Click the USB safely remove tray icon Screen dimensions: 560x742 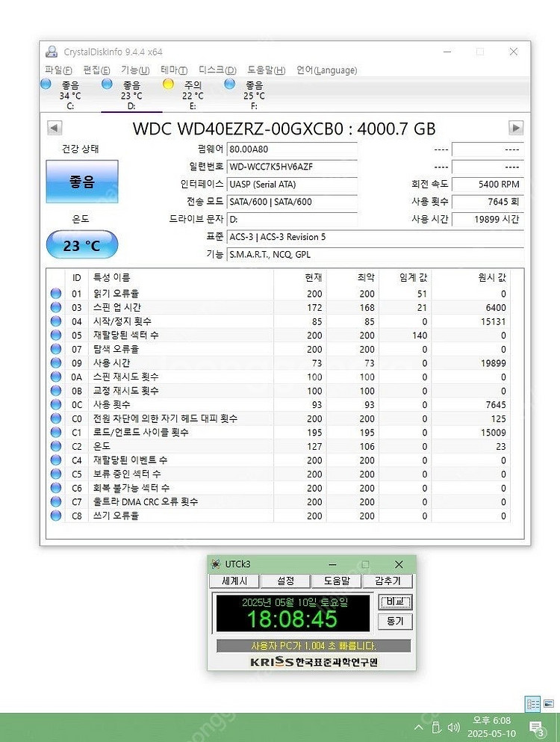[x=436, y=727]
